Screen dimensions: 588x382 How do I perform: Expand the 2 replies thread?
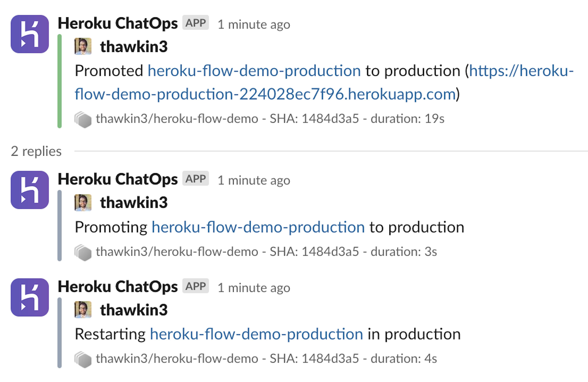36,151
